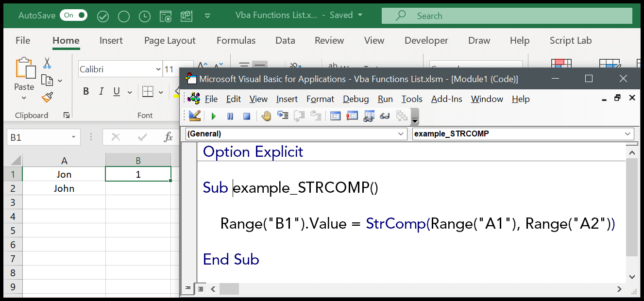The height and width of the screenshot is (301, 644).
Task: Toggle AutoSave off
Action: point(73,15)
